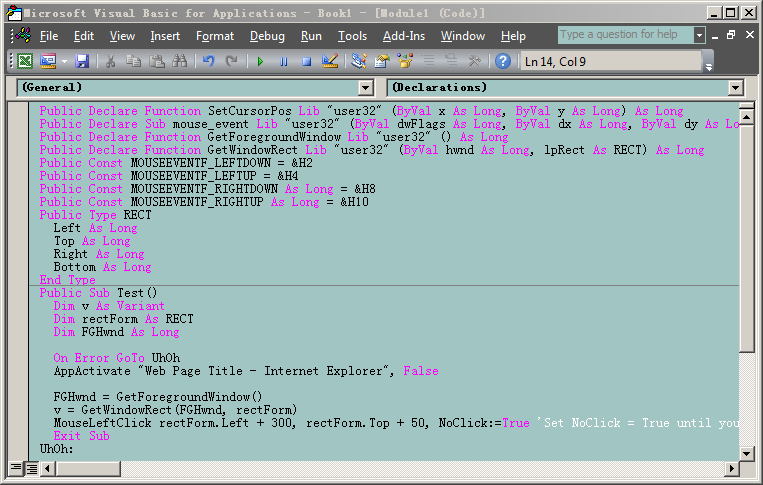Click the 'UhOh:' label line

coord(56,449)
